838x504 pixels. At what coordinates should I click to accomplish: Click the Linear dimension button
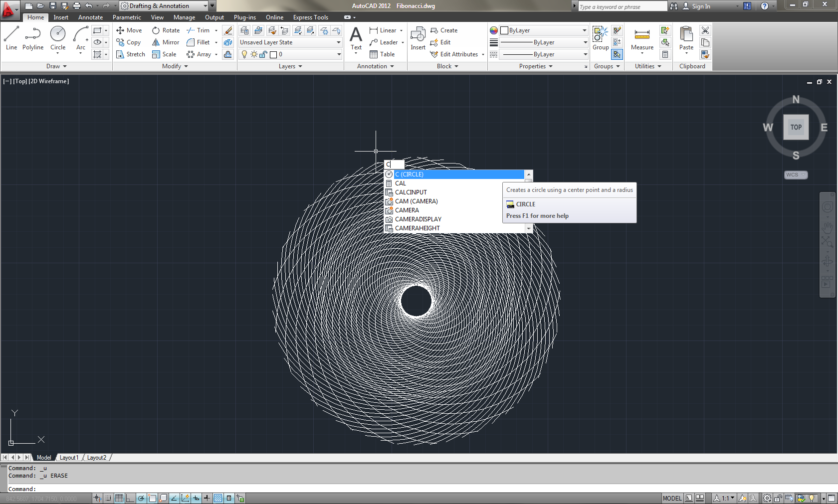(383, 30)
